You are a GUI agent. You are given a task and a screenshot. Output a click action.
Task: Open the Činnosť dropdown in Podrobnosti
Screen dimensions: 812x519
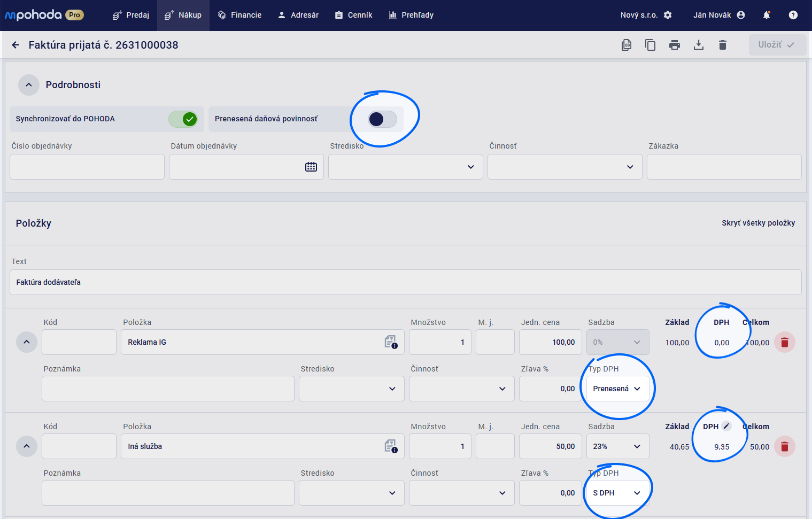[x=565, y=167]
